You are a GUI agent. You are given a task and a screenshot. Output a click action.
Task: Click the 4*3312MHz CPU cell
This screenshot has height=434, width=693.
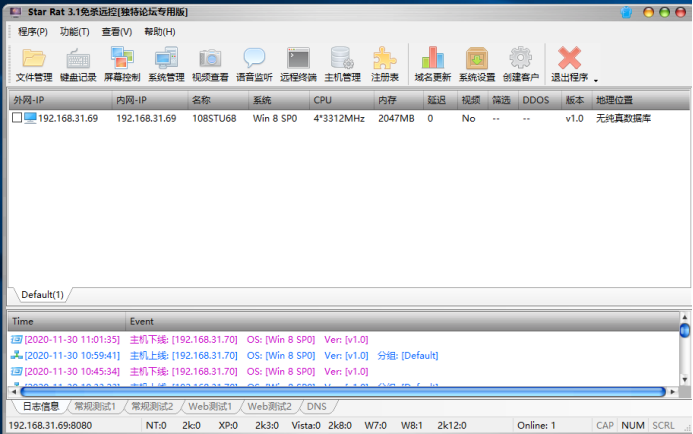coord(339,118)
